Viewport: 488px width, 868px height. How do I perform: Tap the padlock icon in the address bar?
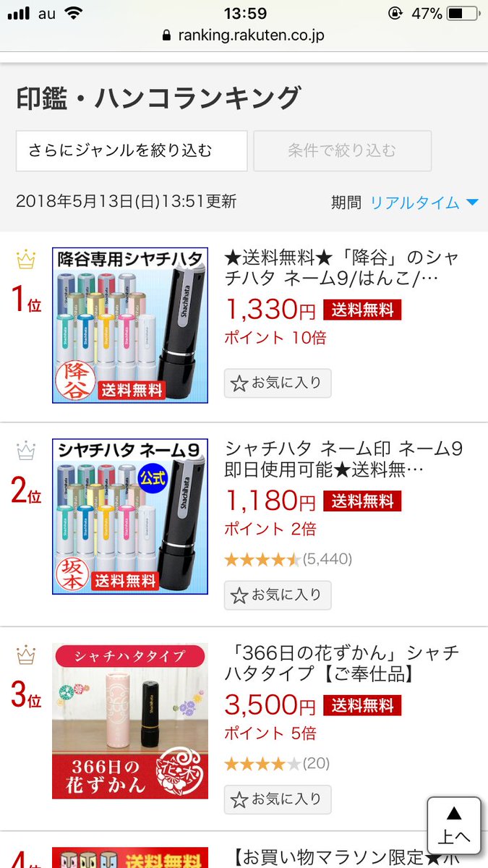[166, 35]
